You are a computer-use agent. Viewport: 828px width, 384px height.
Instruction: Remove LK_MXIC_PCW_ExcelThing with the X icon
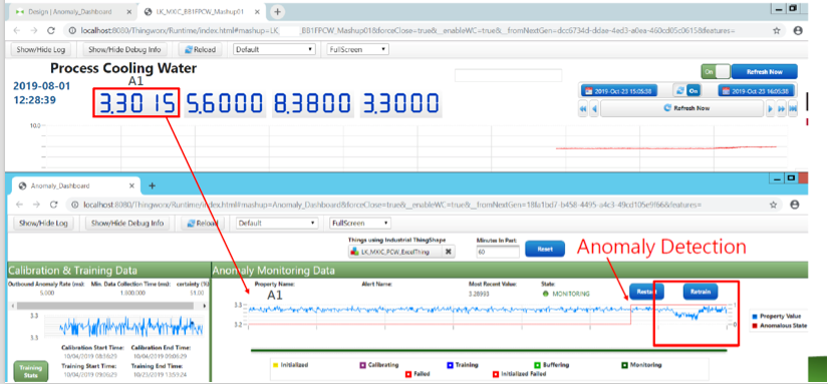pos(448,252)
